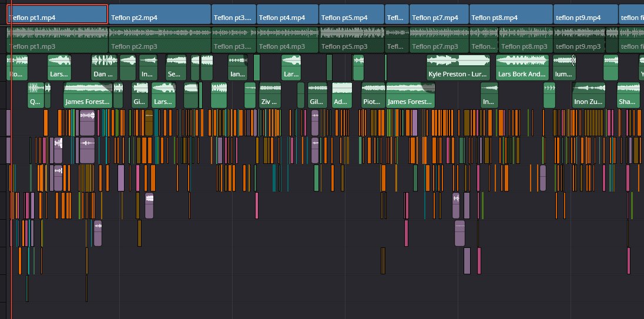Click the Teflon pt8.mp3 audio clip
The height and width of the screenshot is (319, 644).
click(525, 40)
